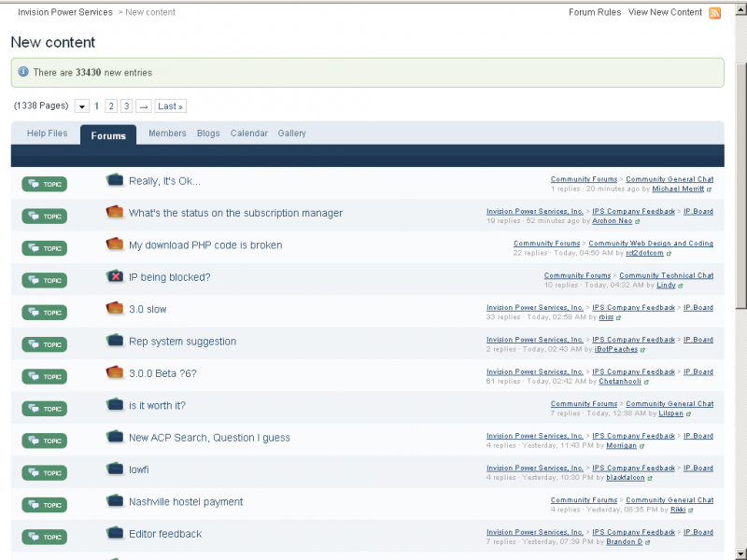Click the next page arrow button
This screenshot has height=560, width=747.
pyautogui.click(x=144, y=106)
